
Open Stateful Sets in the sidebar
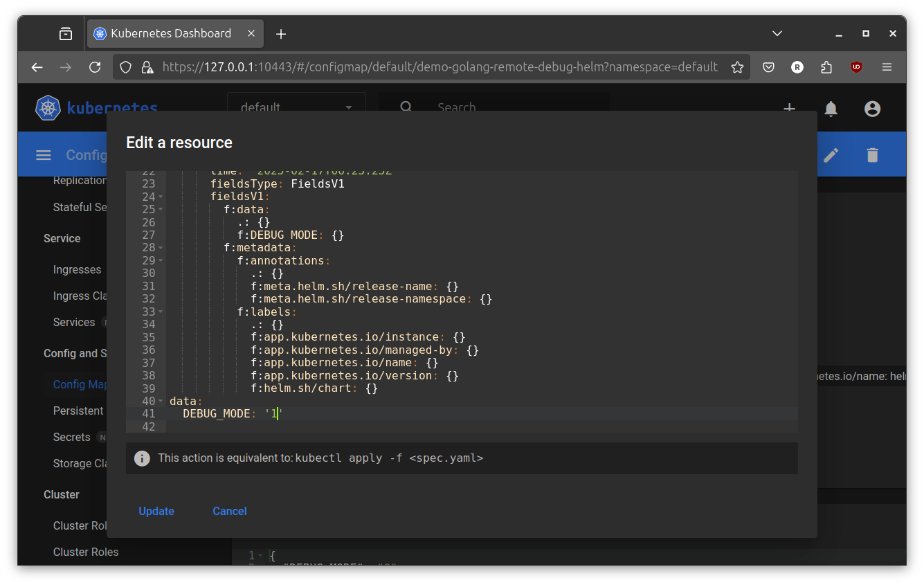80,207
